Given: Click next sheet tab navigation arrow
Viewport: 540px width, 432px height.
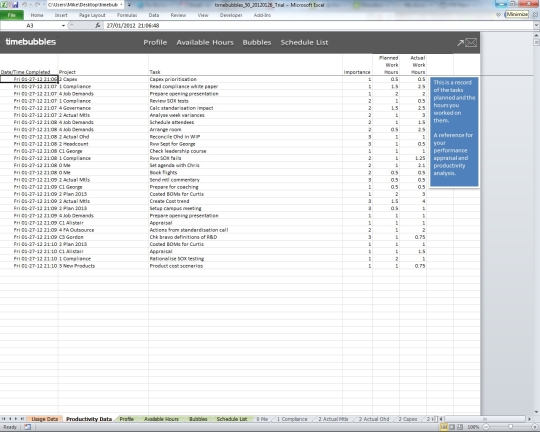Looking at the screenshot, I should (x=16, y=419).
